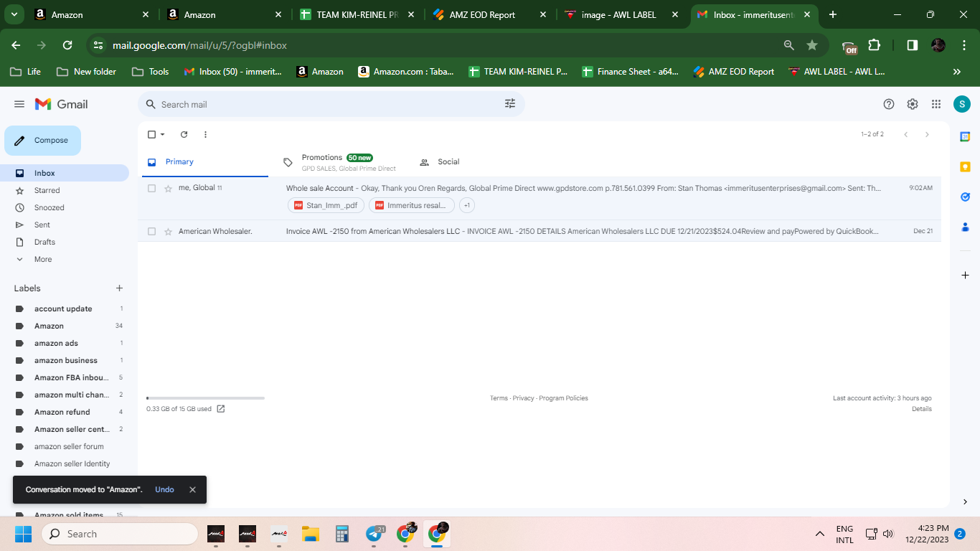Click the Compose button

point(42,141)
